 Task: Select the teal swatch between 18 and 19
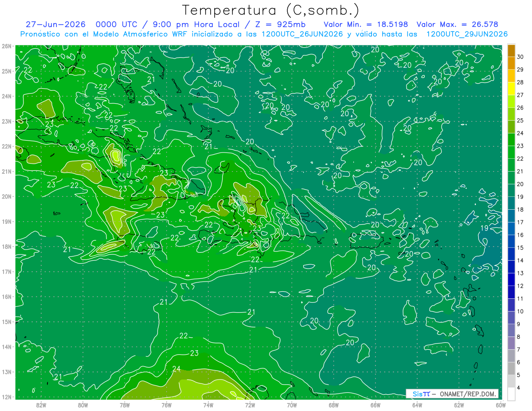(511, 203)
